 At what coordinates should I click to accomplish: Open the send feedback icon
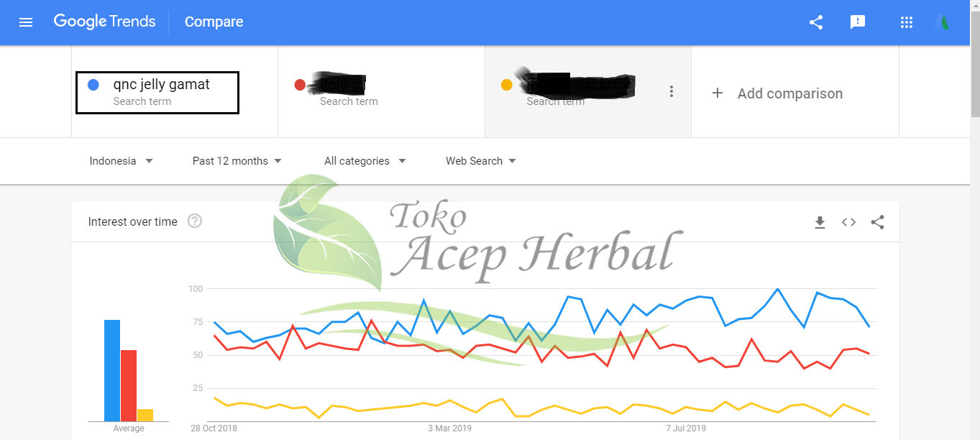point(857,22)
